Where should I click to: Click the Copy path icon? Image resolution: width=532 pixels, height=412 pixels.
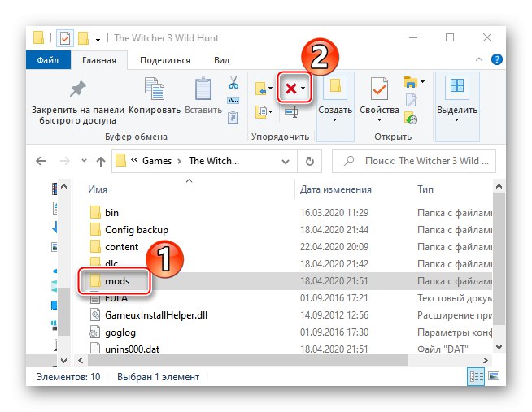pos(233,100)
